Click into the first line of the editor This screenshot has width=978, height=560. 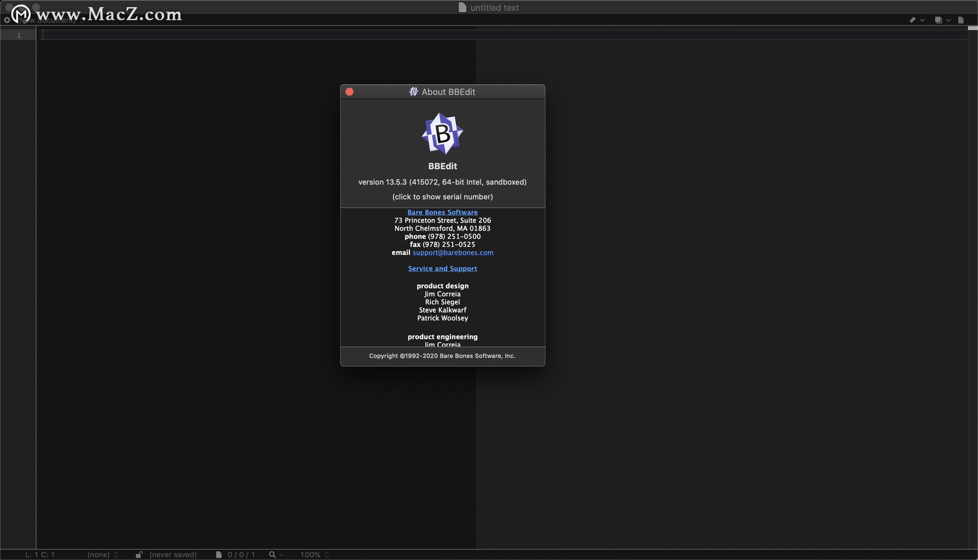coord(504,35)
